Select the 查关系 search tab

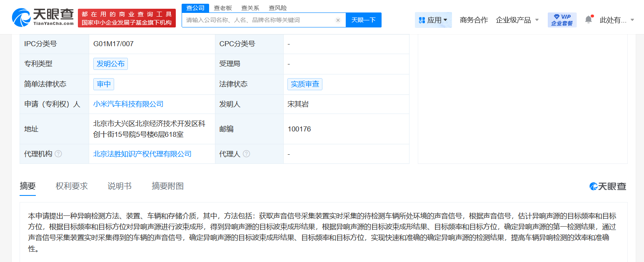(250, 8)
